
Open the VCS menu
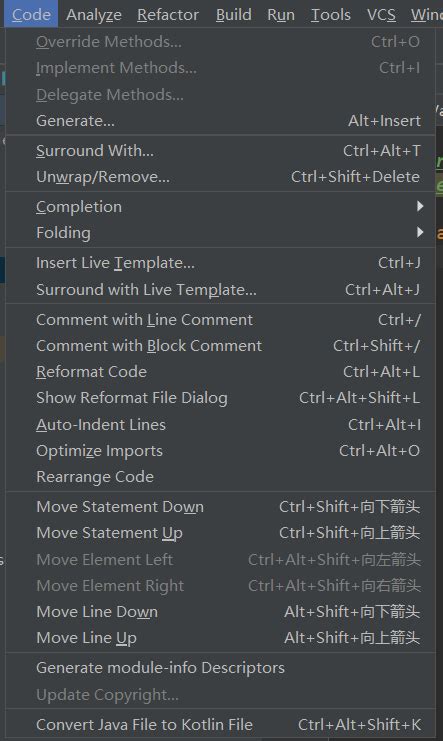coord(381,15)
